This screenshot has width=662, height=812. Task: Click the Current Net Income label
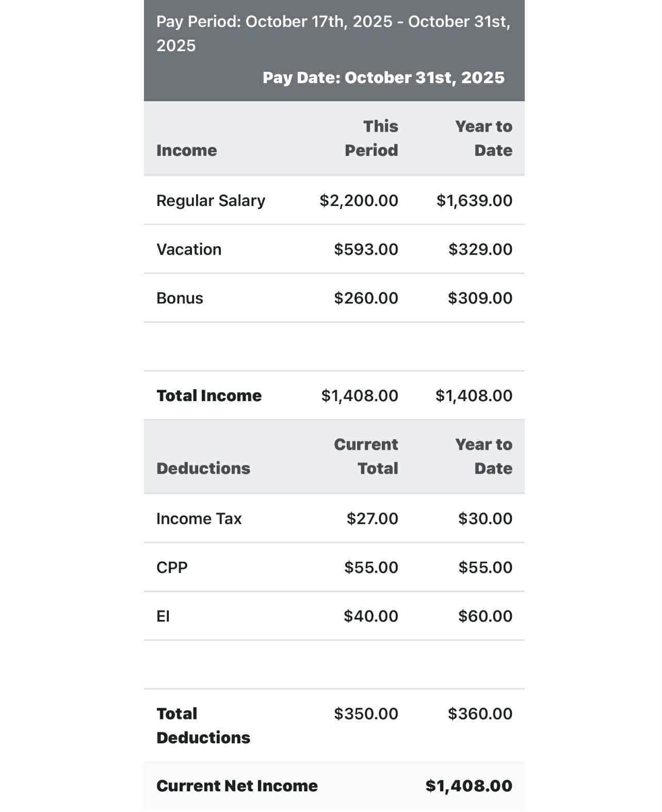click(x=237, y=786)
